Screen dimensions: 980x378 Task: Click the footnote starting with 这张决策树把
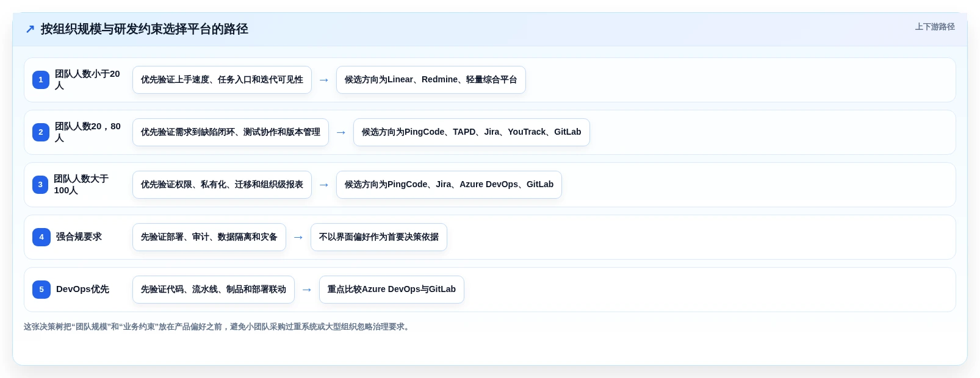click(x=218, y=327)
